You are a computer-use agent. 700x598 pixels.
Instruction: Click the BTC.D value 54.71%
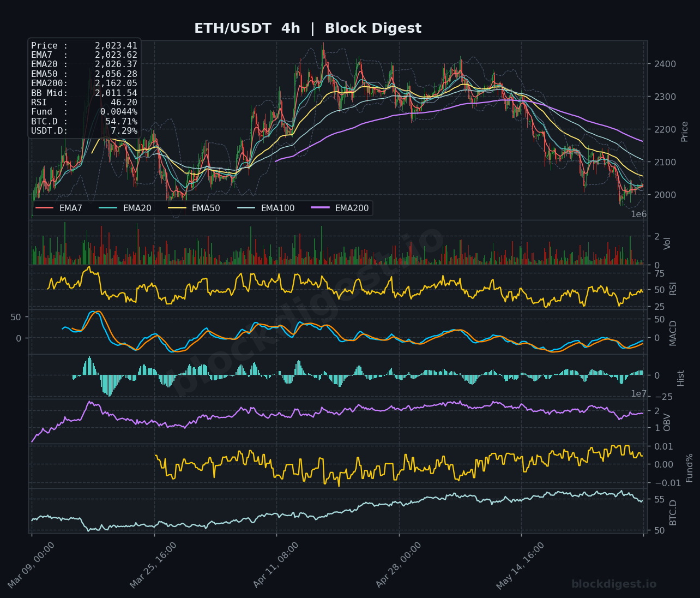click(x=121, y=121)
